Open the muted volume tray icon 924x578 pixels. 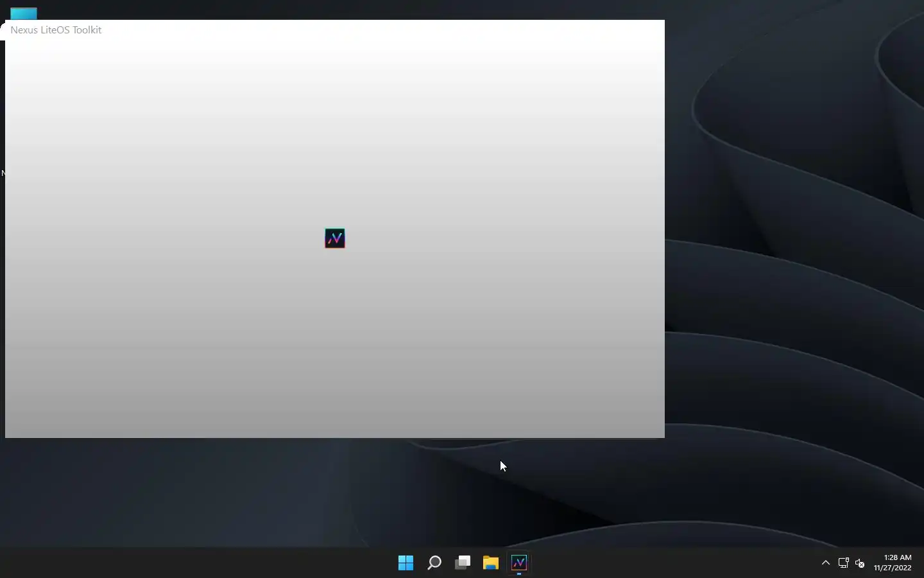click(x=860, y=563)
